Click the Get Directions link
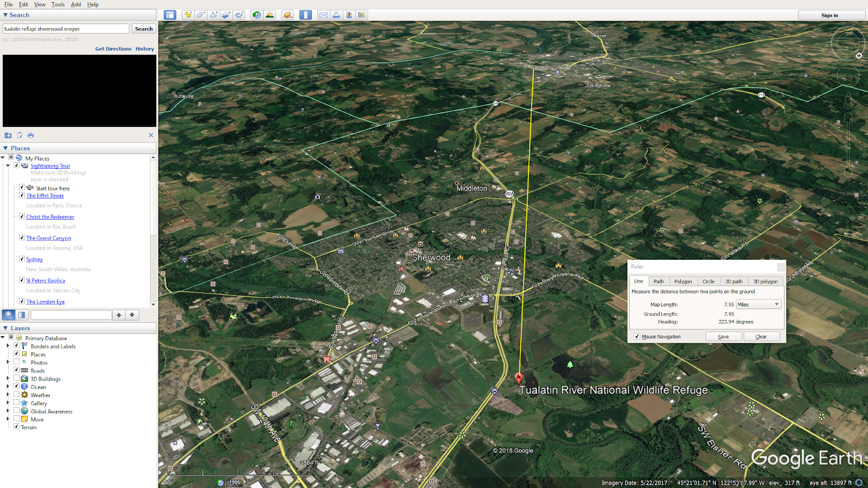Viewport: 868px width, 488px height. [x=113, y=49]
